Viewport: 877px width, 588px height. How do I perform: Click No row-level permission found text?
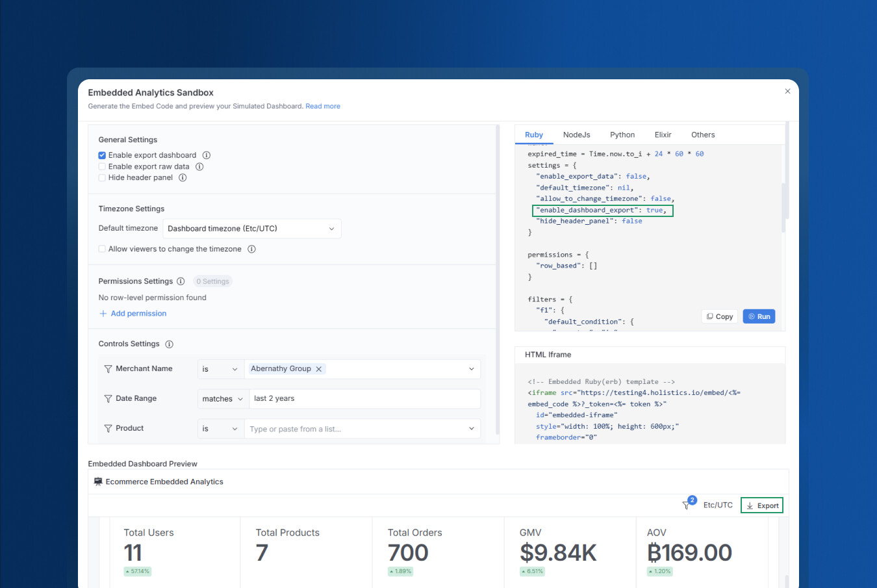153,298
